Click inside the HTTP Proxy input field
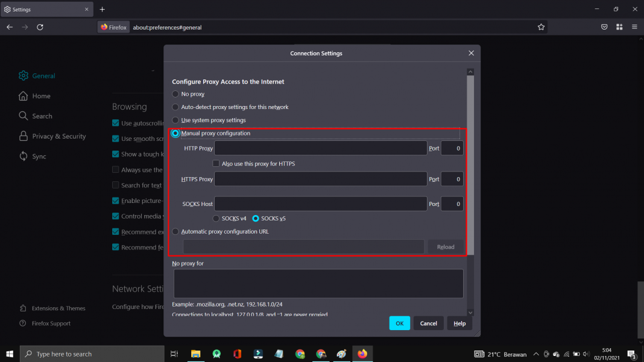Screen dimensions: 644x362 click(320, 148)
